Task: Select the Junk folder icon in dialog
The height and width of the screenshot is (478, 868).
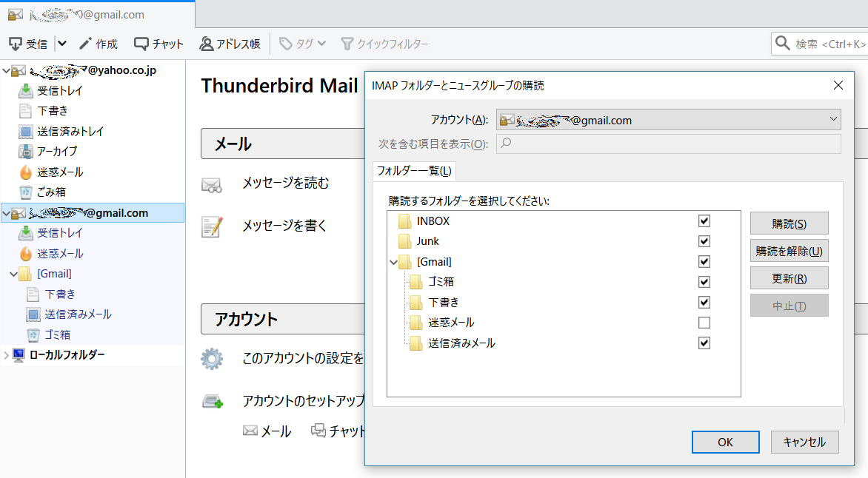Action: pos(404,241)
